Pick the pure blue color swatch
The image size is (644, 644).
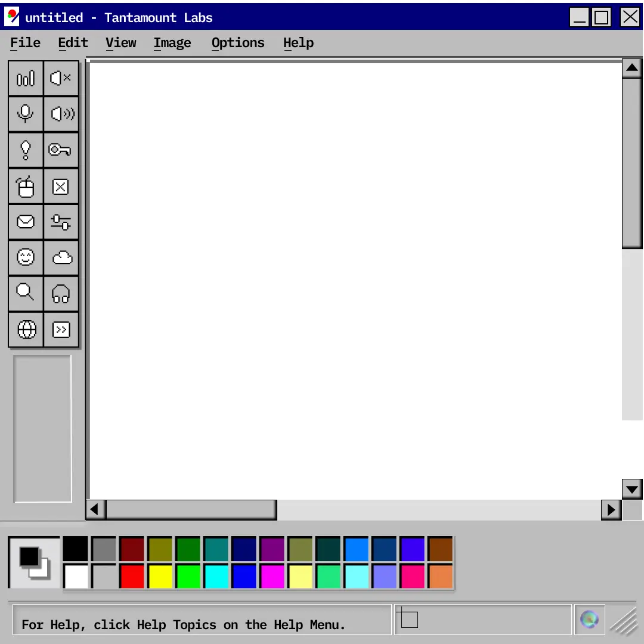click(x=244, y=576)
